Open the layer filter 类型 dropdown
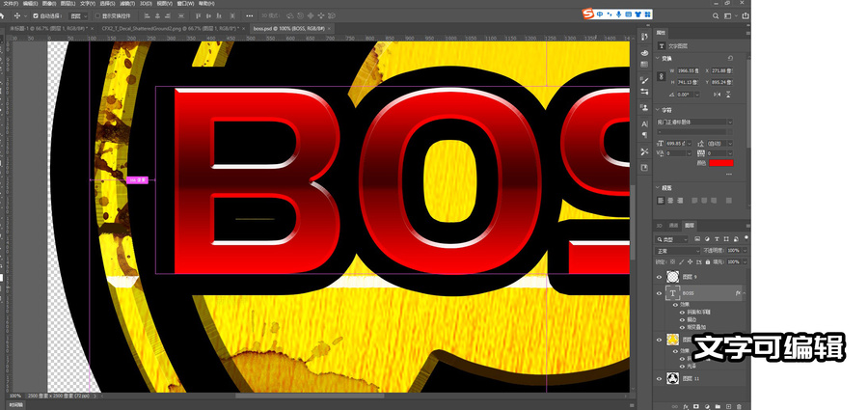Screen dimensions: 868x410 pyautogui.click(x=672, y=239)
